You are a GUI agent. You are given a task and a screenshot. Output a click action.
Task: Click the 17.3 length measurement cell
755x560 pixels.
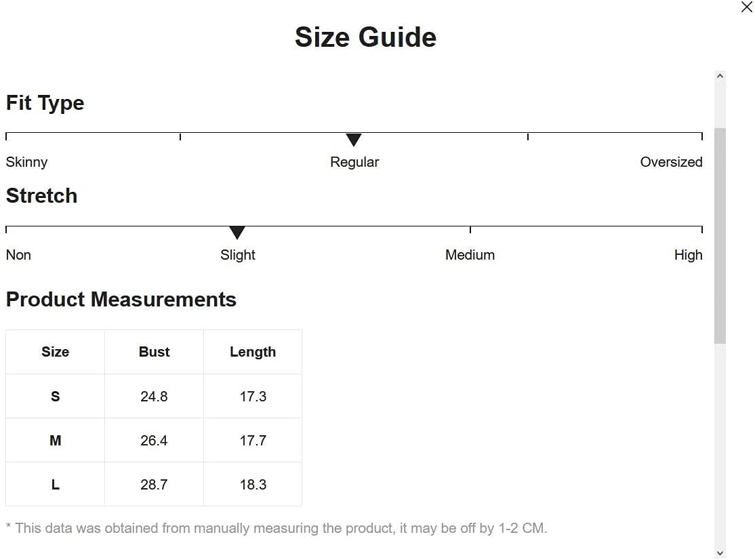[253, 397]
